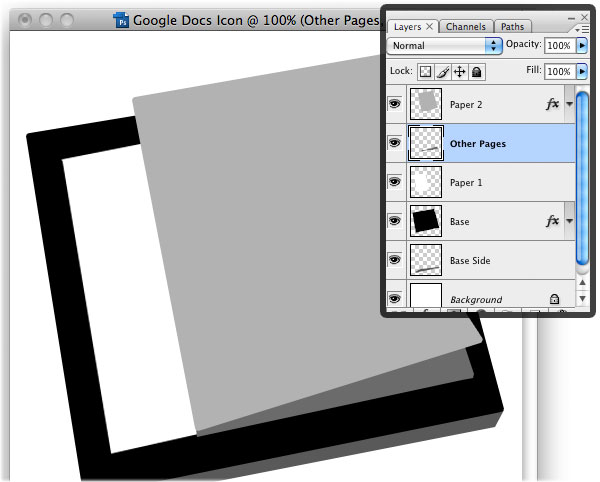
Task: Hide the Other Pages layer
Action: point(395,143)
